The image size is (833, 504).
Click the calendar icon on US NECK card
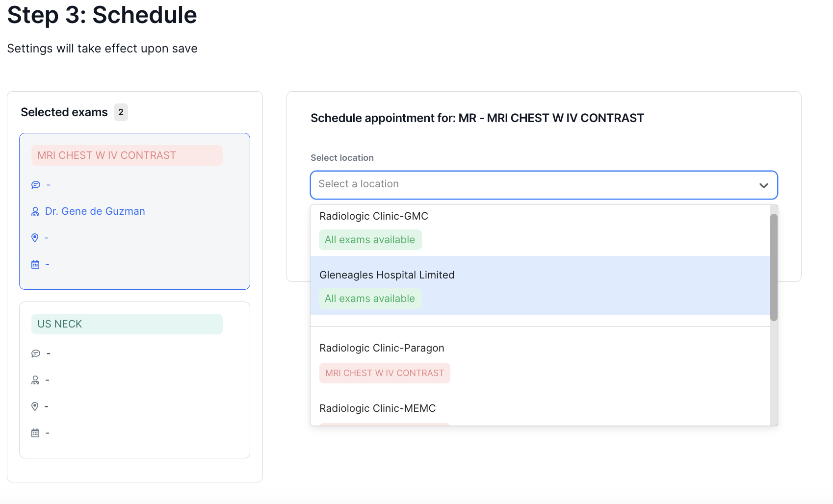[x=35, y=432]
